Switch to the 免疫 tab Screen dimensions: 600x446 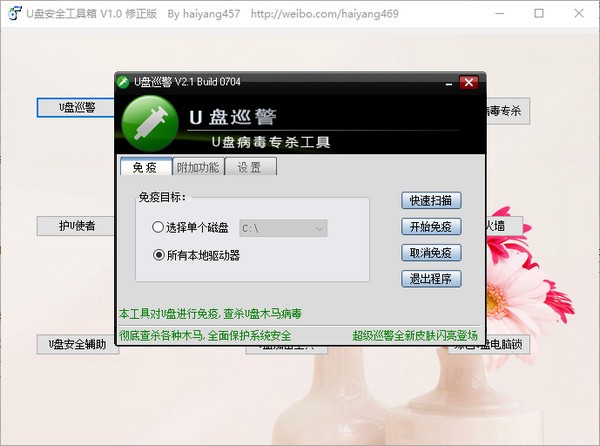pos(144,167)
